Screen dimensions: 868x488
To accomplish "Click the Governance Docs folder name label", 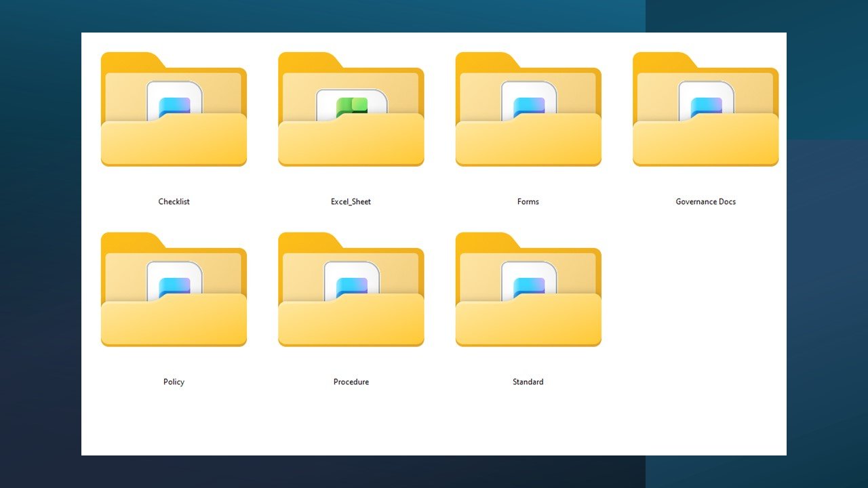I will (x=705, y=201).
